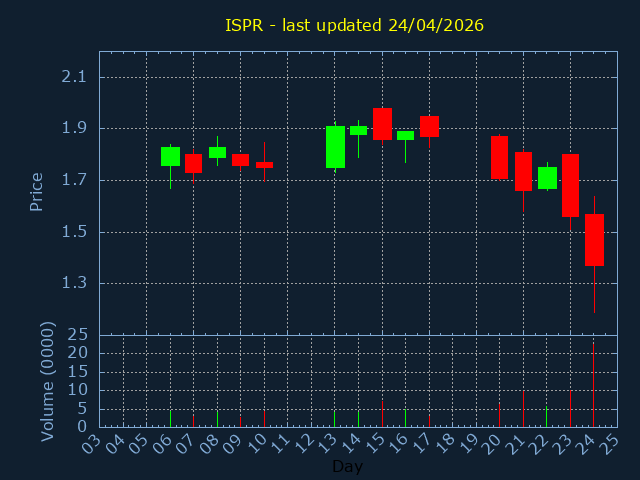This screenshot has width=640, height=480.
Task: Click the Volume (0000) axis label
Action: pos(47,382)
